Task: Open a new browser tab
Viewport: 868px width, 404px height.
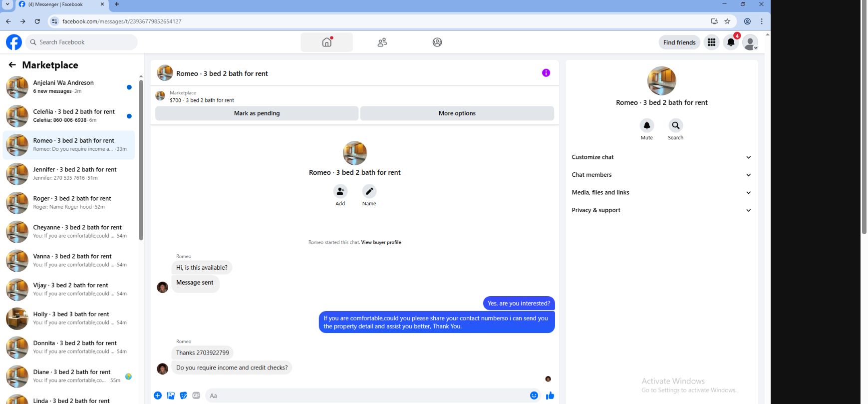Action: 117,4
